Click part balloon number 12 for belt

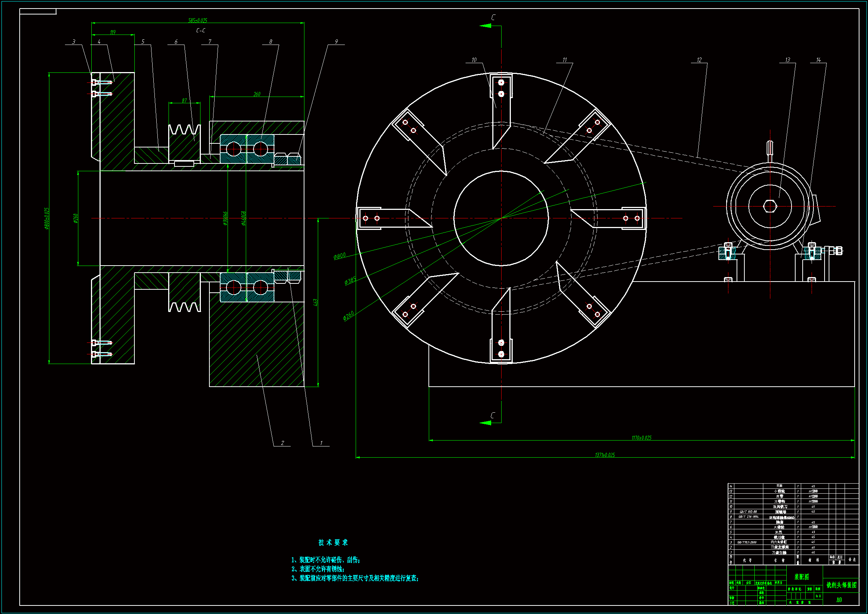pos(699,60)
